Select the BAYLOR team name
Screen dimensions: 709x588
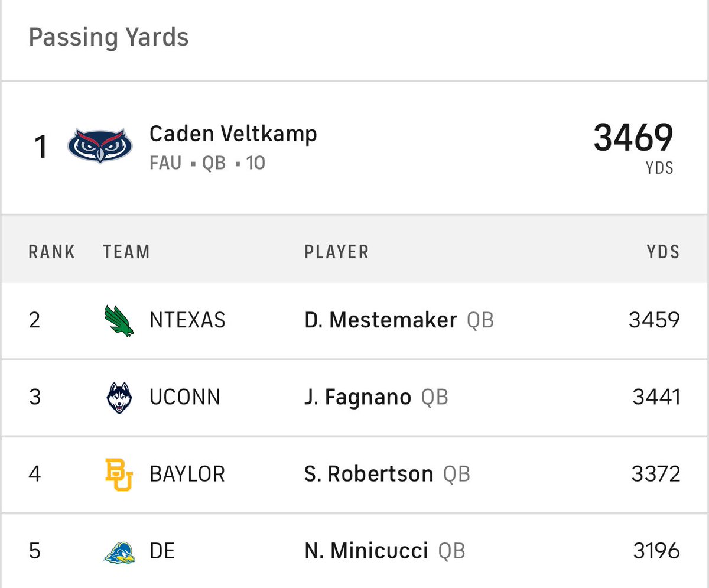pyautogui.click(x=187, y=475)
